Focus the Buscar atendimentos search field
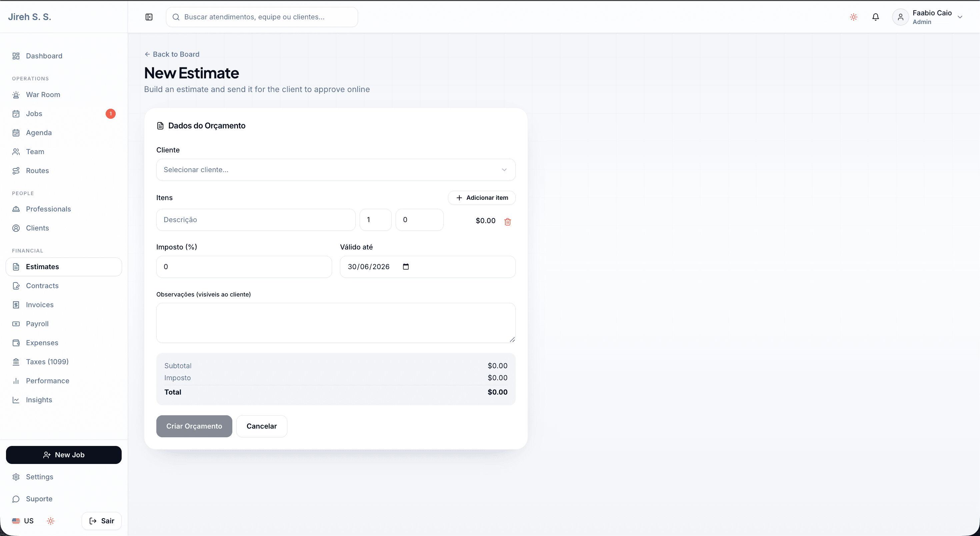980x536 pixels. pyautogui.click(x=262, y=17)
